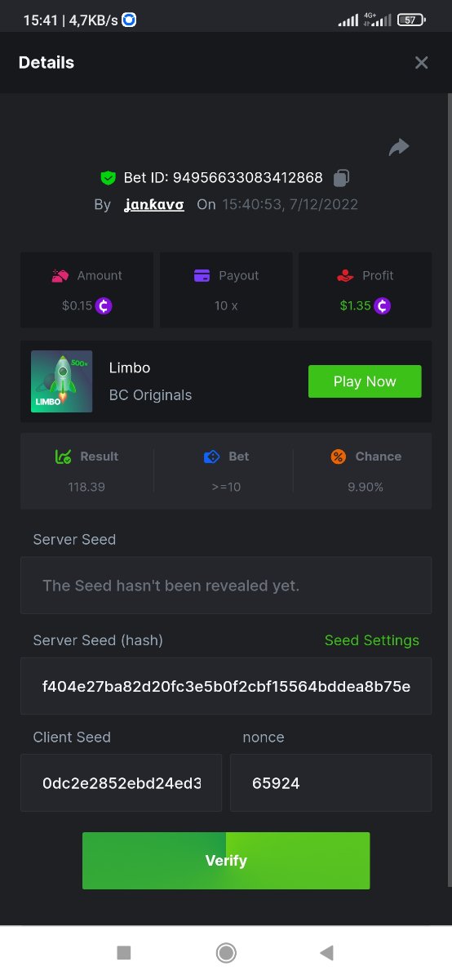452x980 pixels.
Task: Select the Client Seed field
Action: coord(121,783)
